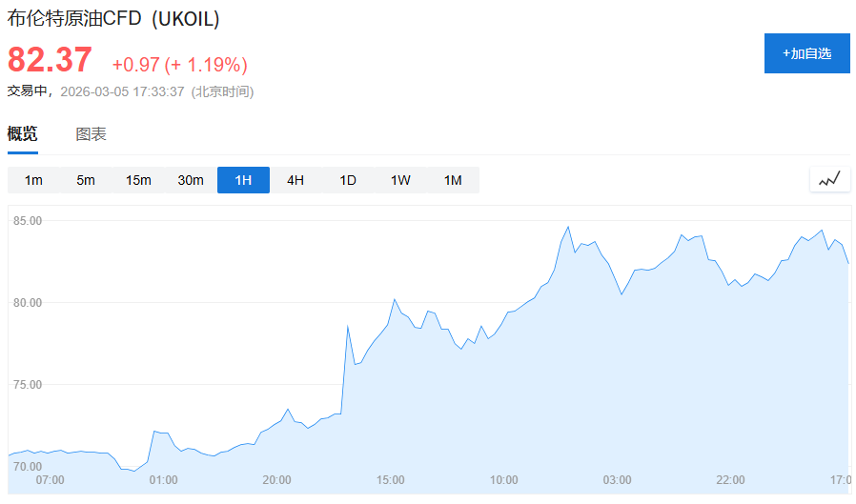Open the 图表 tab

coord(92,134)
